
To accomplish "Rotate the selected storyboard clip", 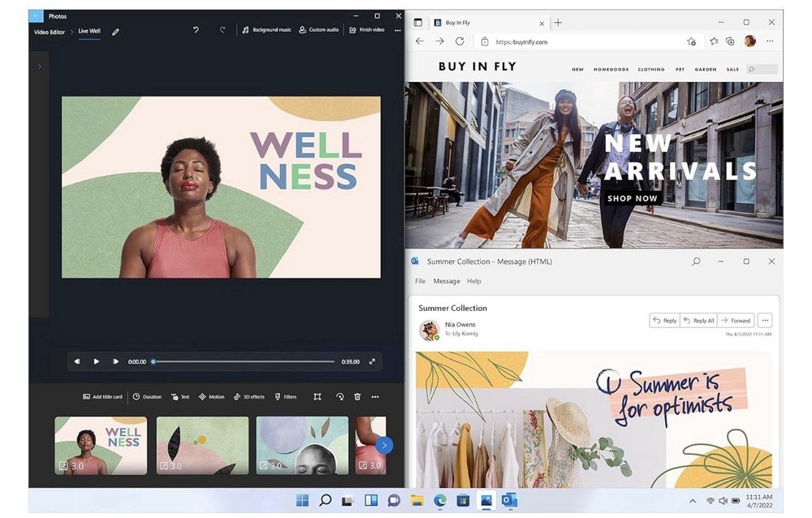I will click(339, 397).
